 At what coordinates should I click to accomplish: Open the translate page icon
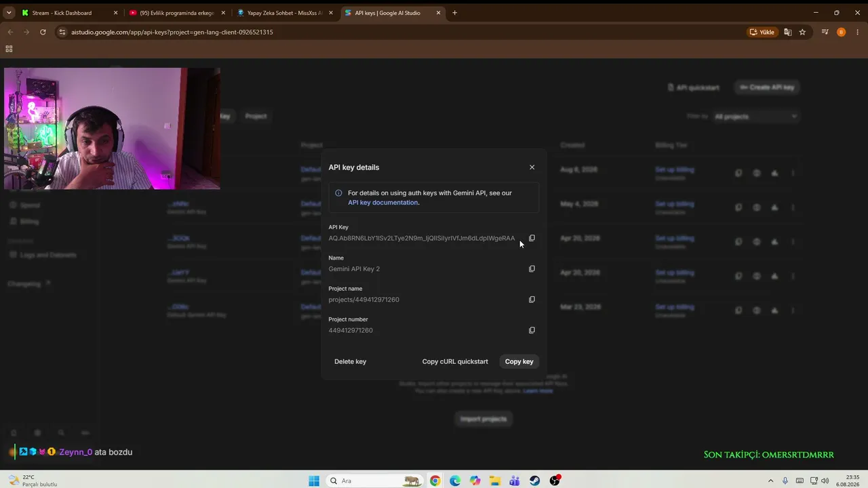(x=788, y=32)
